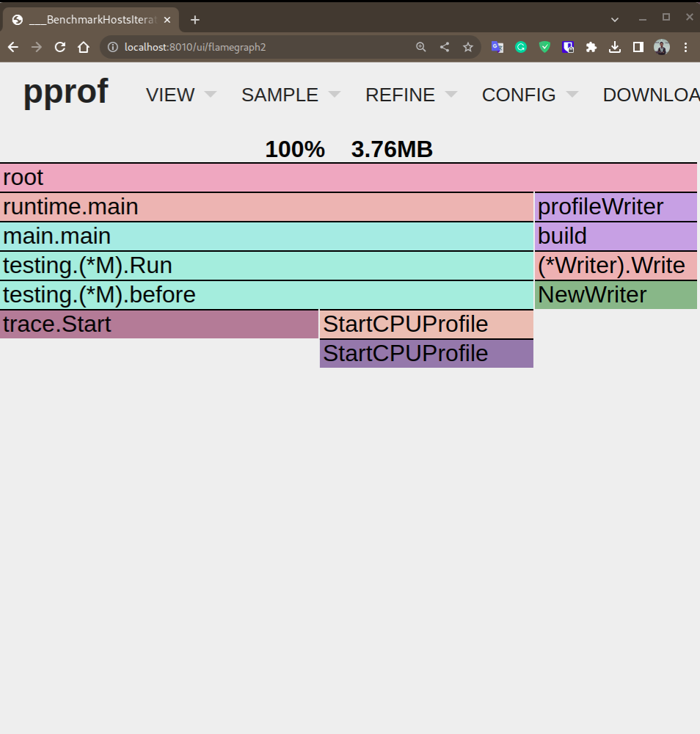Image resolution: width=700 pixels, height=734 pixels.
Task: Expand the VIEW dropdown arrow
Action: (211, 95)
